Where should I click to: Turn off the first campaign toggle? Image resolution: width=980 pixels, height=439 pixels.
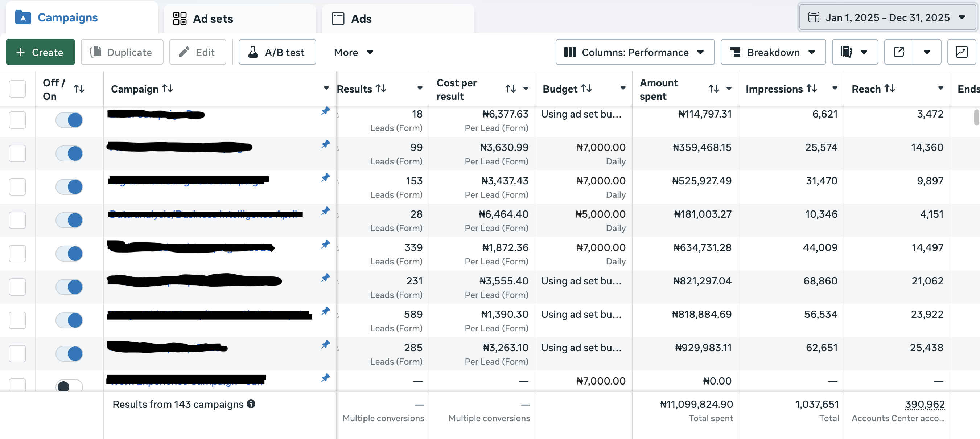69,120
